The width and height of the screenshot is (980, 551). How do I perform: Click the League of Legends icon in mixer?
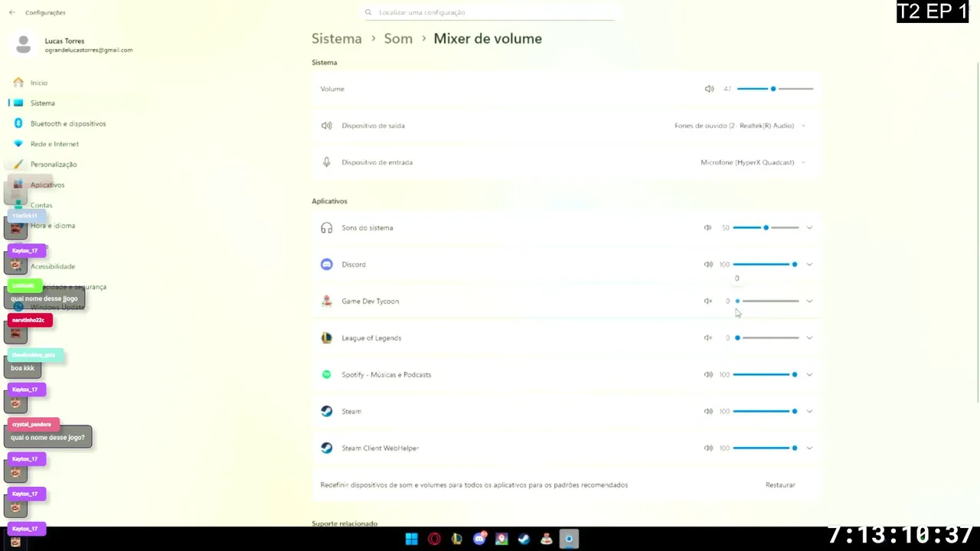pyautogui.click(x=327, y=337)
